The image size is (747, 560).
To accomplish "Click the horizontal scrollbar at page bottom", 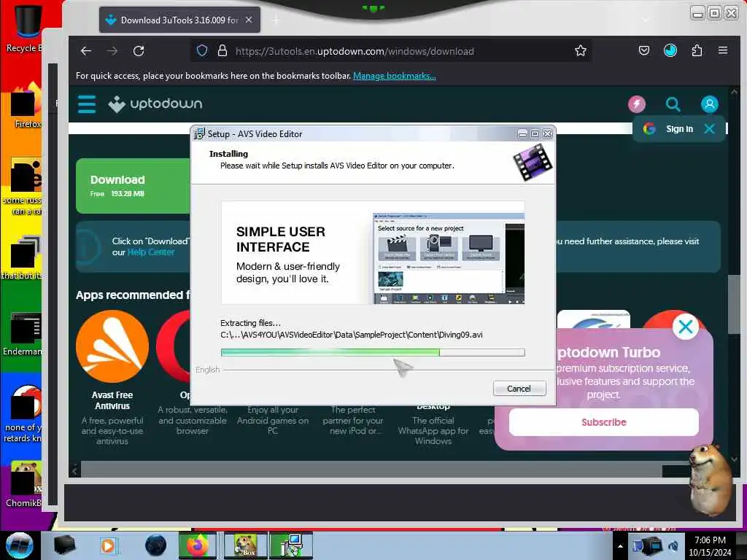I will tap(371, 470).
